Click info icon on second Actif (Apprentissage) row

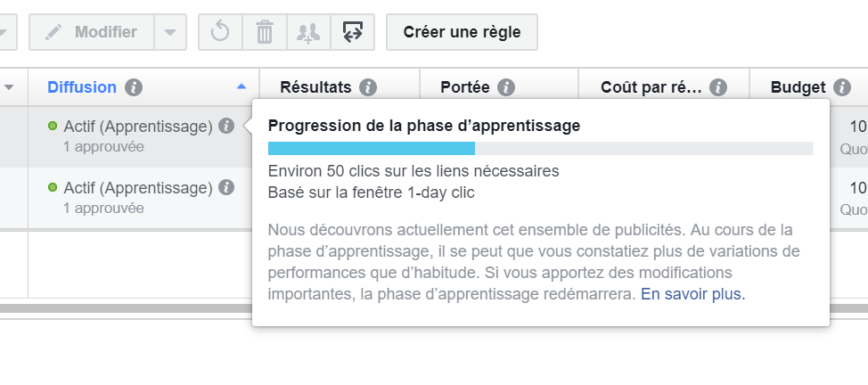coord(226,187)
